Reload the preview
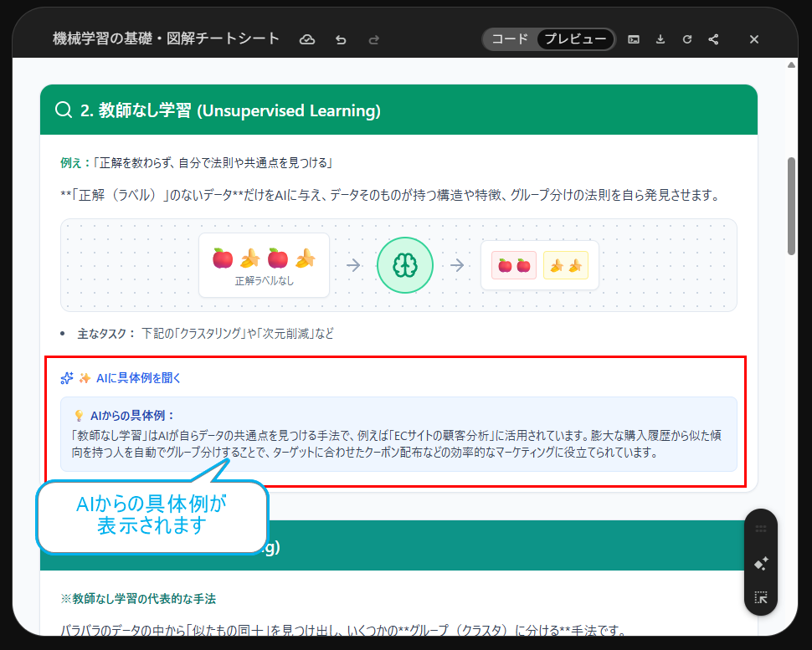812x650 pixels. pos(687,39)
